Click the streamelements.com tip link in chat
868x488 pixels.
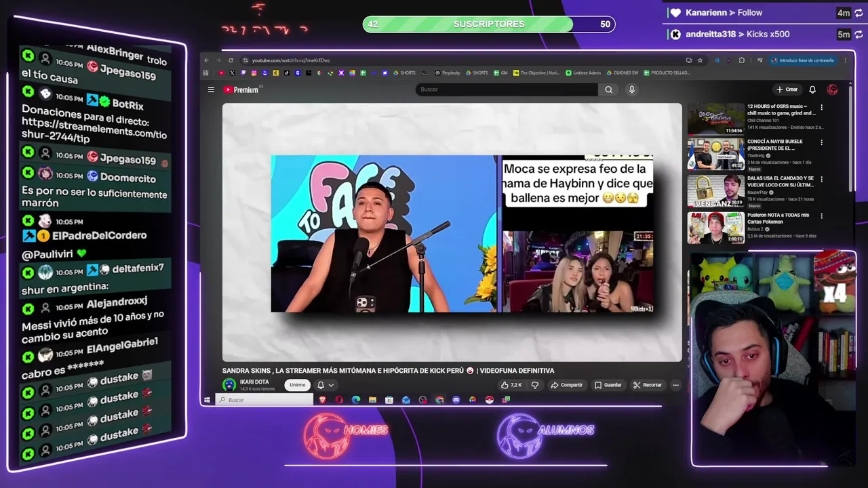click(x=94, y=129)
